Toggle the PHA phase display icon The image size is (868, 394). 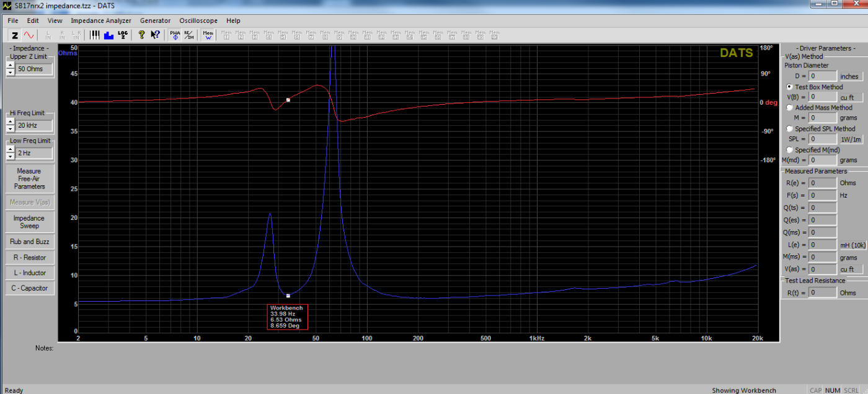(175, 35)
